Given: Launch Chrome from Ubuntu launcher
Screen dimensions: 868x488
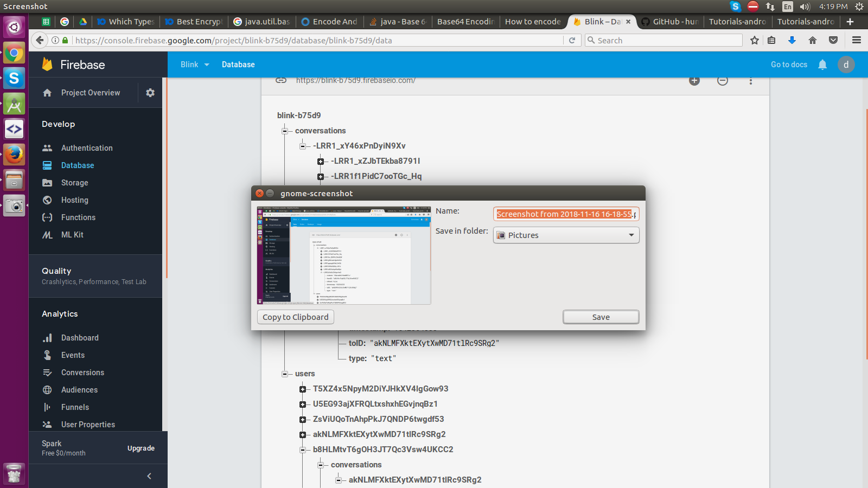Looking at the screenshot, I should pos(14,53).
